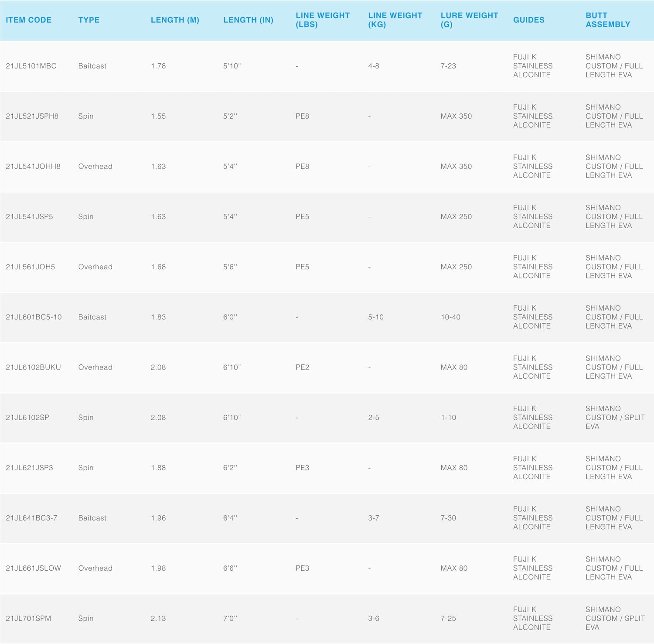Click the LENGTH (IN) column header
Viewport: 654px width, 644px height.
click(248, 20)
